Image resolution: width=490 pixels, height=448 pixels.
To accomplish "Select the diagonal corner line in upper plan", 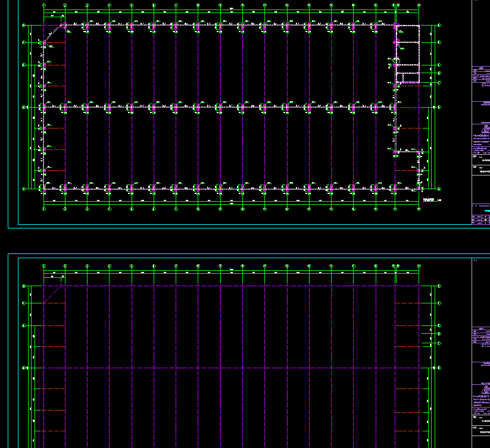I will tap(54, 33).
